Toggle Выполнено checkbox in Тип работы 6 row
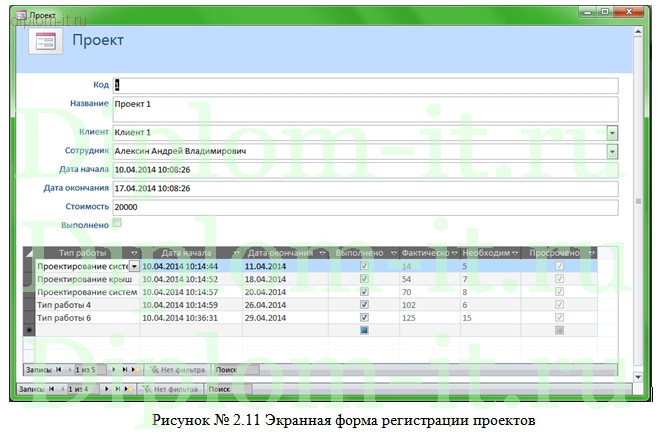This screenshot has width=662, height=439. tap(364, 317)
